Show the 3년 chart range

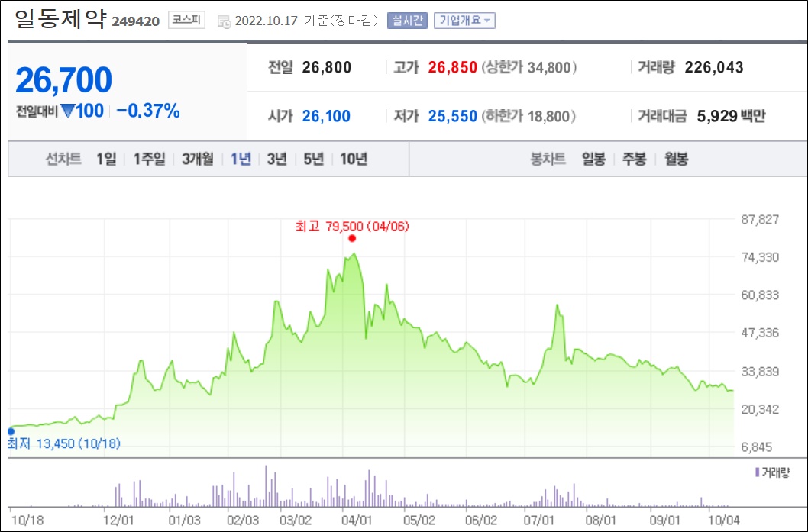276,159
